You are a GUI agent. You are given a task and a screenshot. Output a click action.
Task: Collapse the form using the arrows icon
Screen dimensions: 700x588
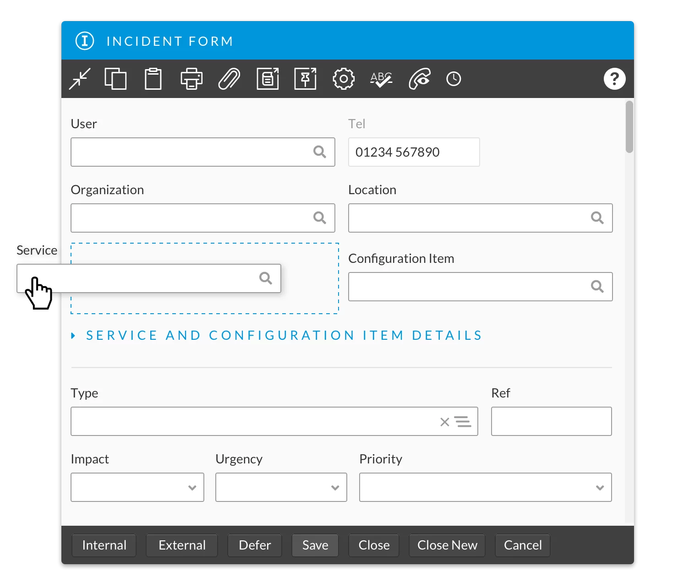pyautogui.click(x=80, y=79)
